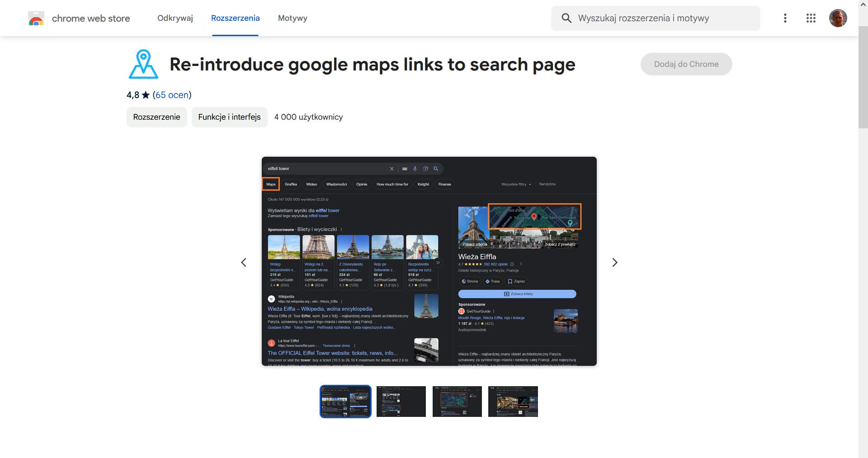This screenshot has height=458, width=868.
Task: Open the user account avatar
Action: pos(838,18)
